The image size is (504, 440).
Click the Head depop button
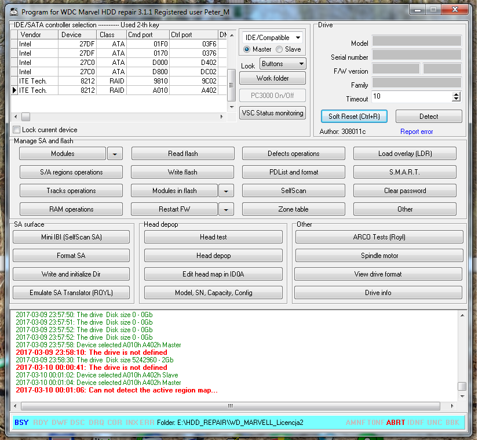pos(213,256)
